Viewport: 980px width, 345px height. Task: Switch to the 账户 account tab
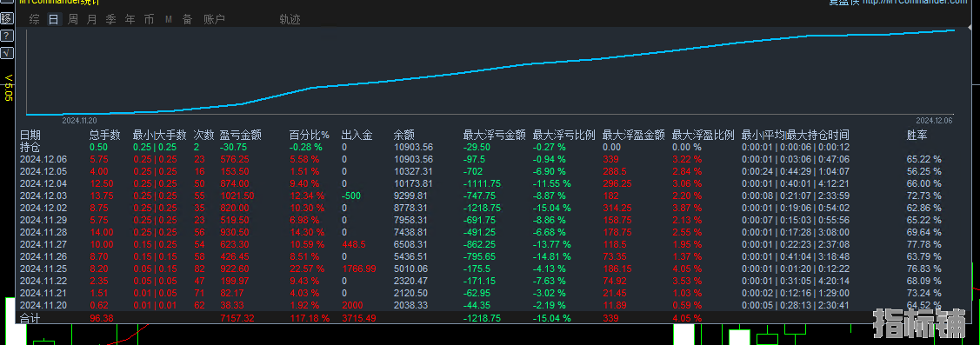[x=214, y=19]
